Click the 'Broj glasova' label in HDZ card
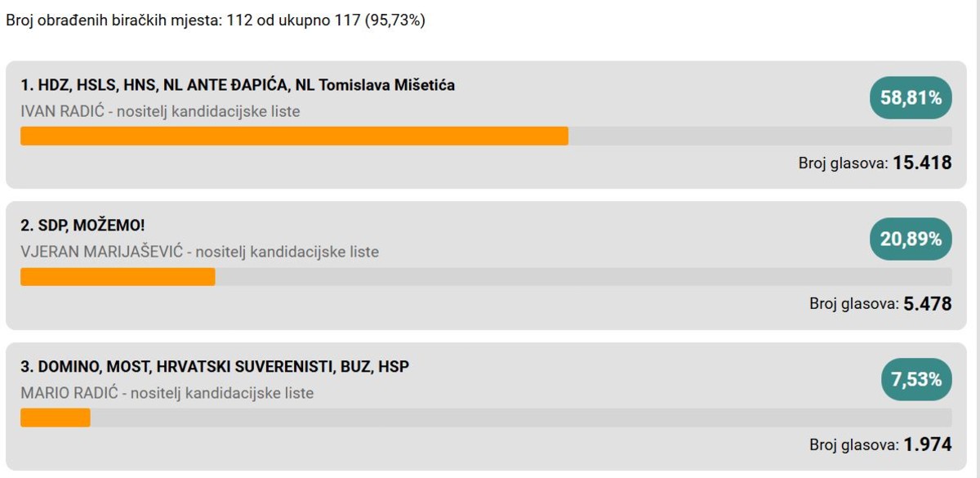The width and height of the screenshot is (980, 478). pos(843,164)
